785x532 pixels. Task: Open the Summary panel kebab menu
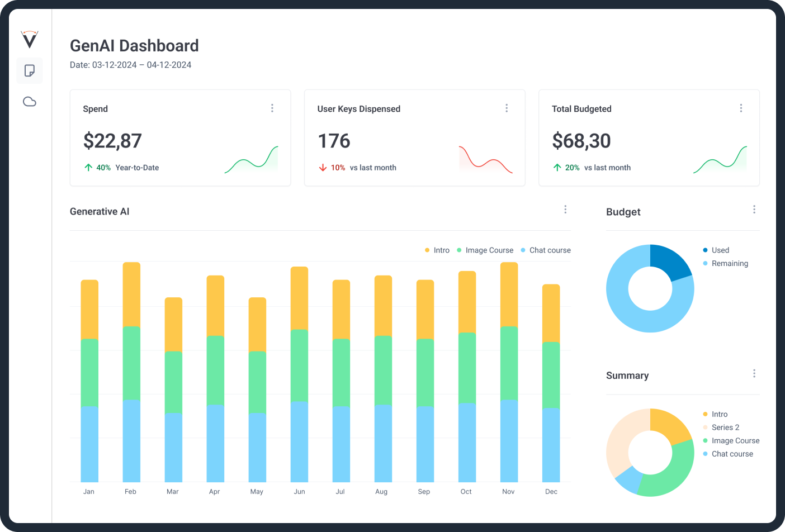pos(754,373)
